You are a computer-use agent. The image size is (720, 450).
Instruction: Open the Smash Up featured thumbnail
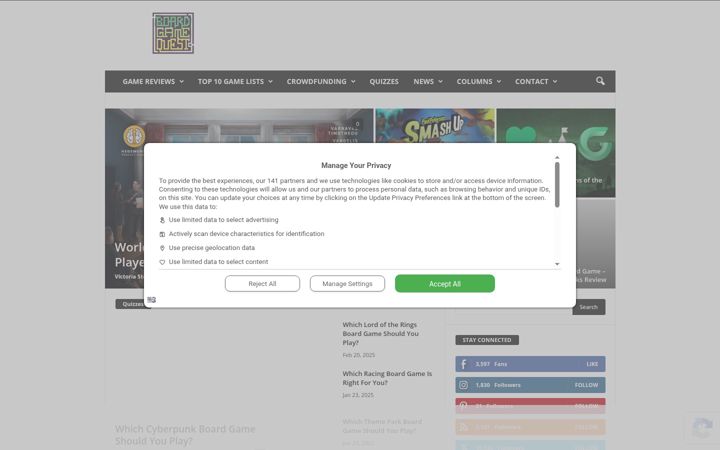[435, 125]
